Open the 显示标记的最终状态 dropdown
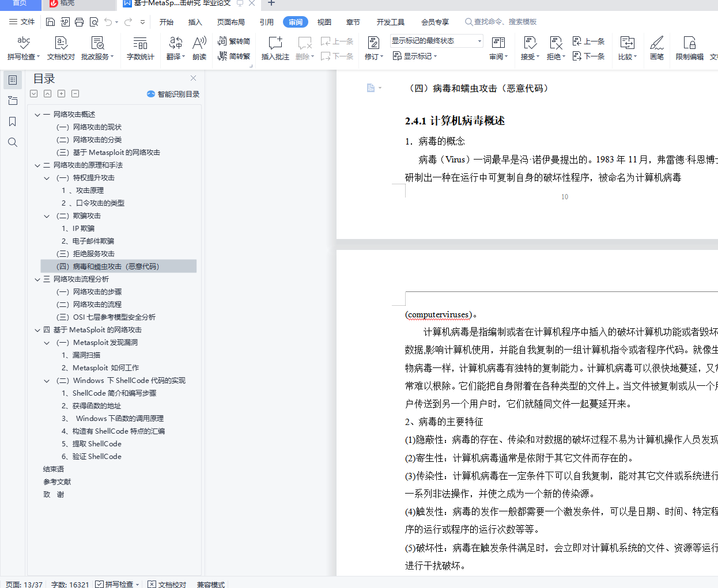 click(437, 41)
